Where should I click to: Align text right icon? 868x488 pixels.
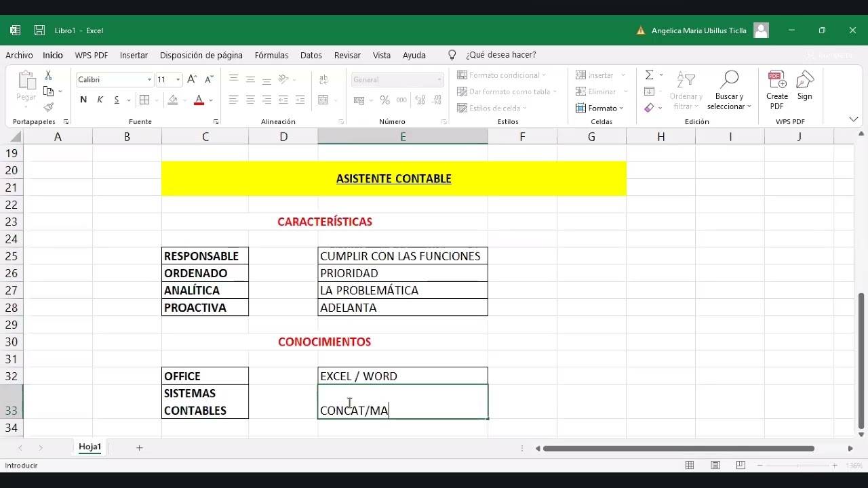pyautogui.click(x=267, y=100)
